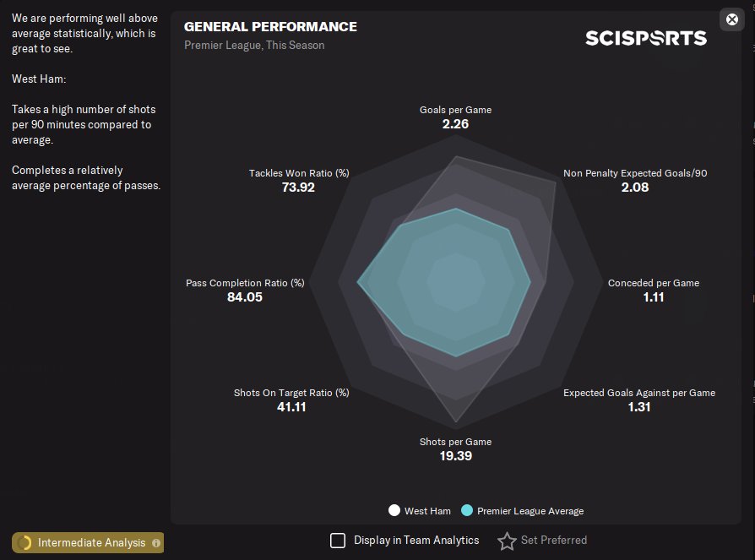The width and height of the screenshot is (755, 560).
Task: Enable Display in Team Analytics checkbox
Action: tap(338, 541)
